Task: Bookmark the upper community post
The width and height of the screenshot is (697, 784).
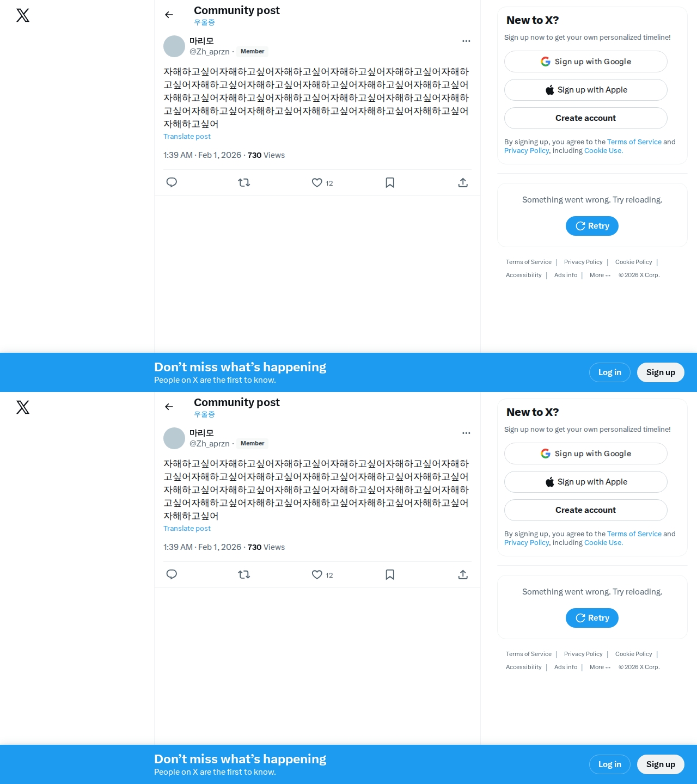Action: click(390, 182)
